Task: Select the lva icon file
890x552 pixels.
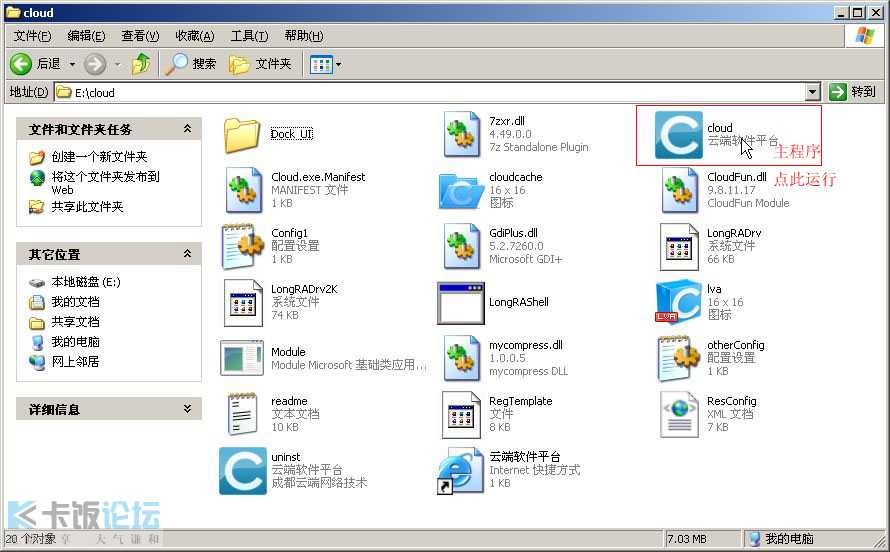Action: pos(678,303)
